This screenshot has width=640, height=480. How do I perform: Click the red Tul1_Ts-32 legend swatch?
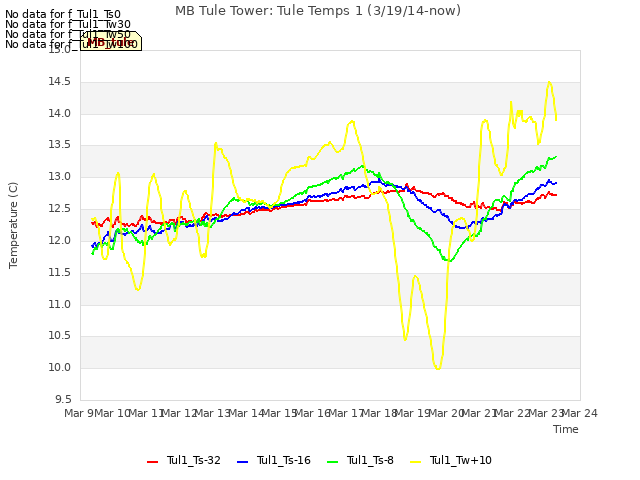pos(152,462)
